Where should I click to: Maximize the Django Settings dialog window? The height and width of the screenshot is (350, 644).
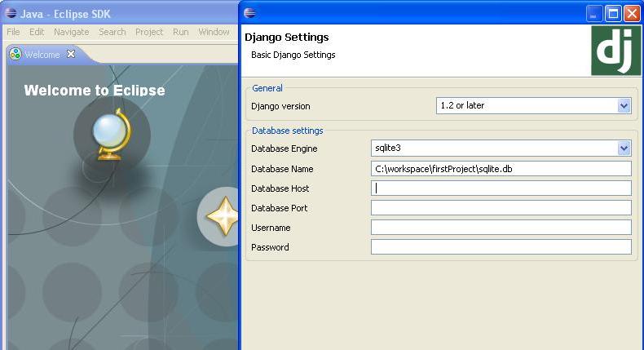point(614,13)
